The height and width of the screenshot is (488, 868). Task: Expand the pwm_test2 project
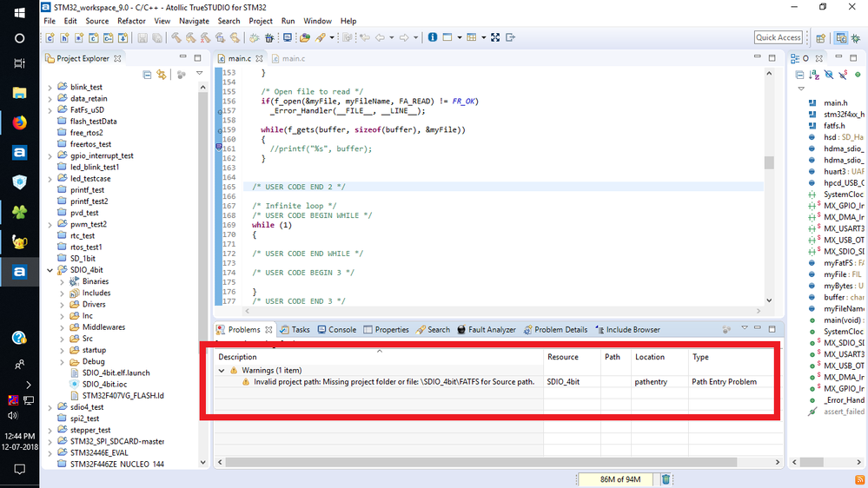[x=50, y=225]
